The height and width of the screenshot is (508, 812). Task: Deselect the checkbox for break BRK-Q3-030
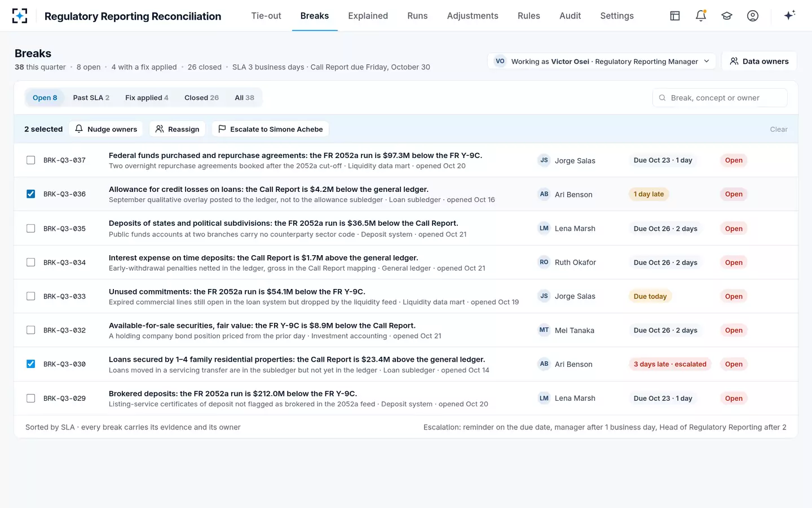tap(31, 364)
